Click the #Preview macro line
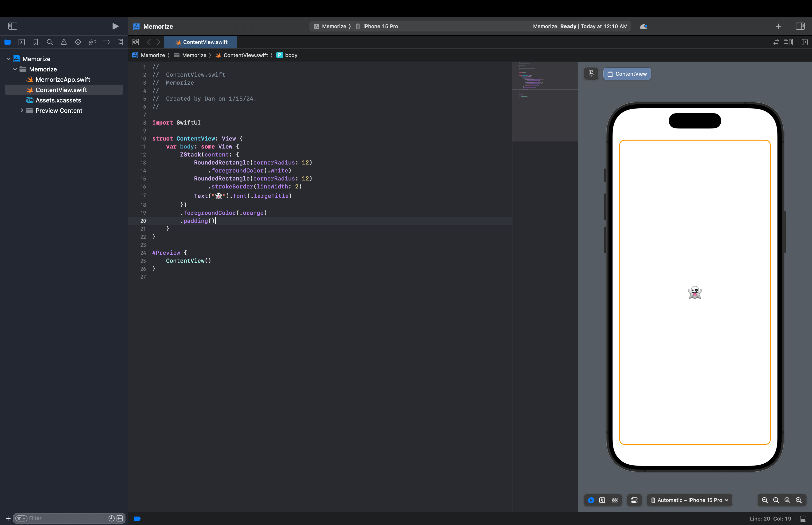 click(169, 253)
